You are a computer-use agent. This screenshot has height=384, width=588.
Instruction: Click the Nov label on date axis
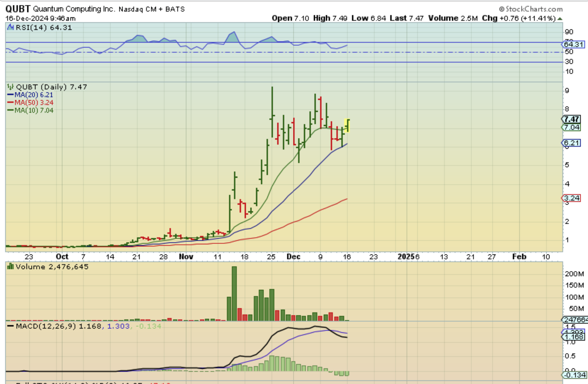(x=186, y=257)
